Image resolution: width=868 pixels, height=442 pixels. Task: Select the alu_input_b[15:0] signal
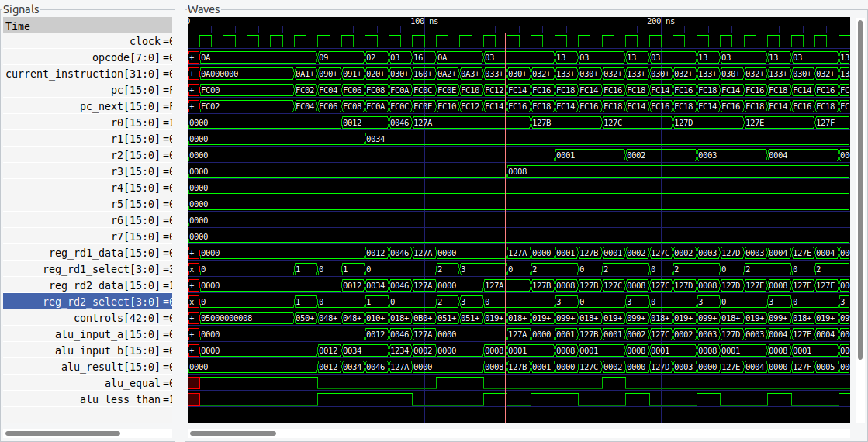88,350
